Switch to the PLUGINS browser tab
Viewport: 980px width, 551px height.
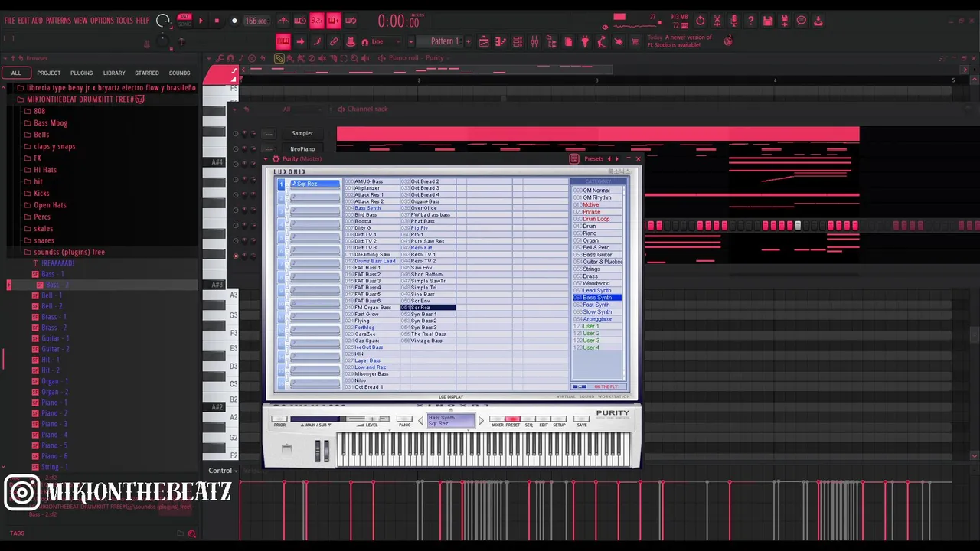pos(81,73)
